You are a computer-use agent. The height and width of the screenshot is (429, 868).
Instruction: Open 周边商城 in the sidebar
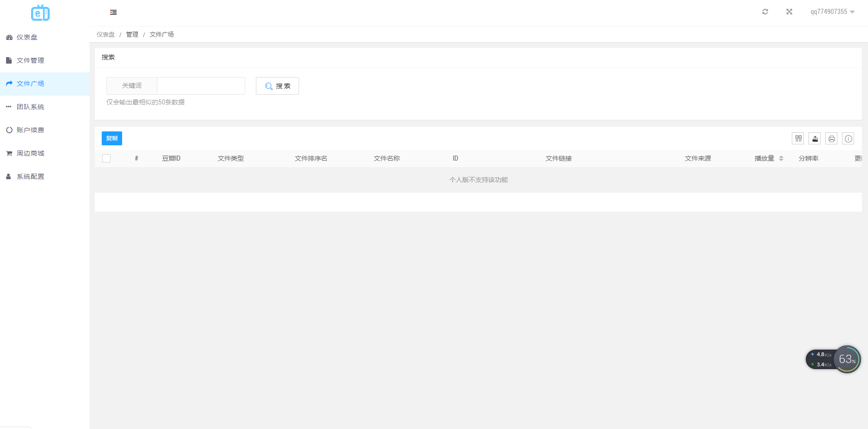[45, 153]
